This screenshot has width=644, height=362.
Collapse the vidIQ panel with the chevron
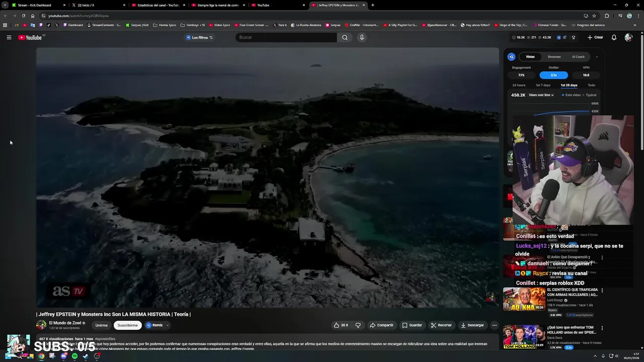pos(597,57)
